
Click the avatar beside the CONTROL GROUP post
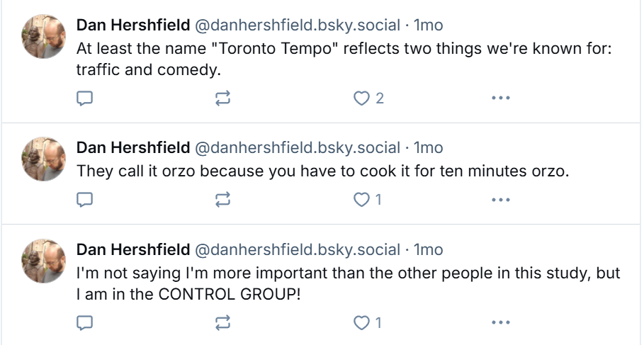pyautogui.click(x=44, y=261)
